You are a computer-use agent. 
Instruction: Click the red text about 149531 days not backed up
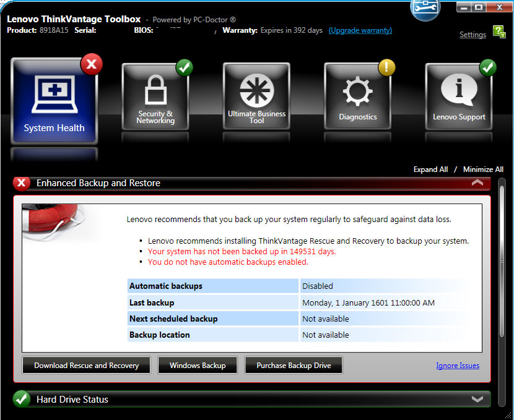(x=242, y=251)
